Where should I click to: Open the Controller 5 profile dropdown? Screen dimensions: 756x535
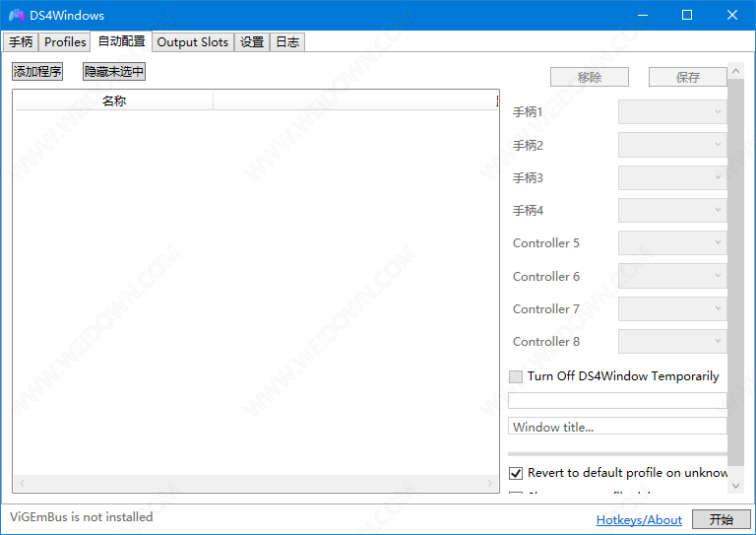pyautogui.click(x=672, y=242)
